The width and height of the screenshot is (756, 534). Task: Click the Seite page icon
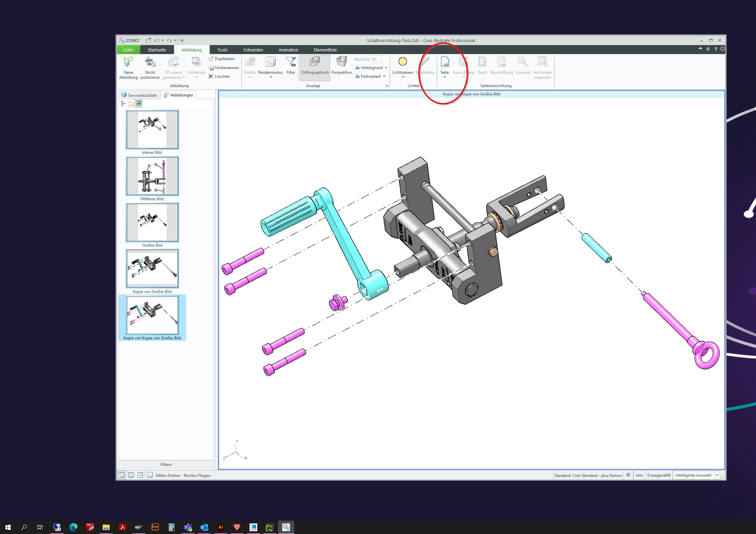tap(444, 62)
